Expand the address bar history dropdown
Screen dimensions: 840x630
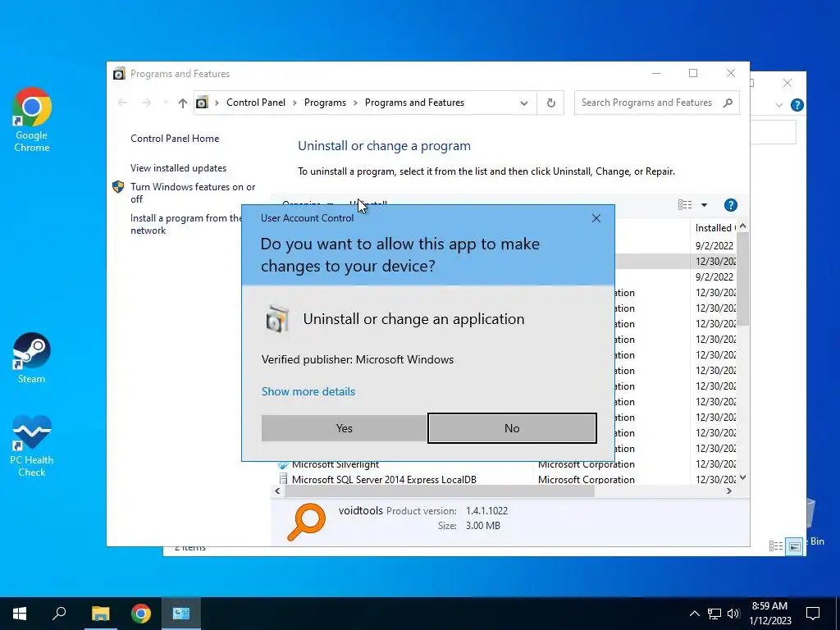point(524,103)
